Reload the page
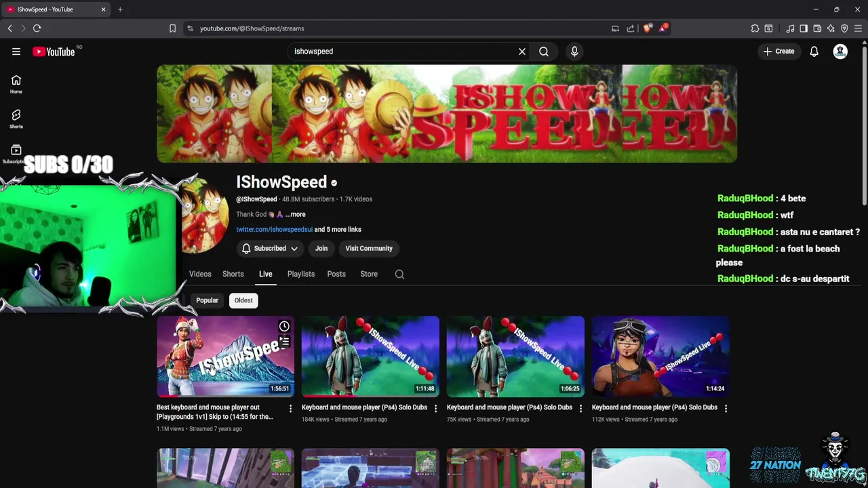 coord(37,28)
